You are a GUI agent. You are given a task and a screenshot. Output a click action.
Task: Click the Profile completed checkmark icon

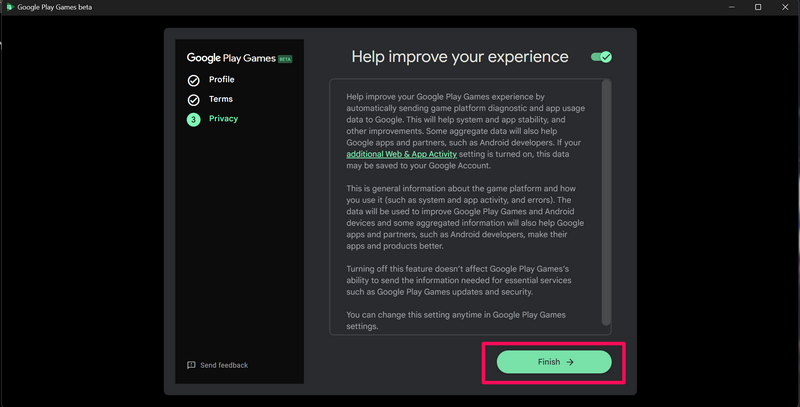(193, 81)
